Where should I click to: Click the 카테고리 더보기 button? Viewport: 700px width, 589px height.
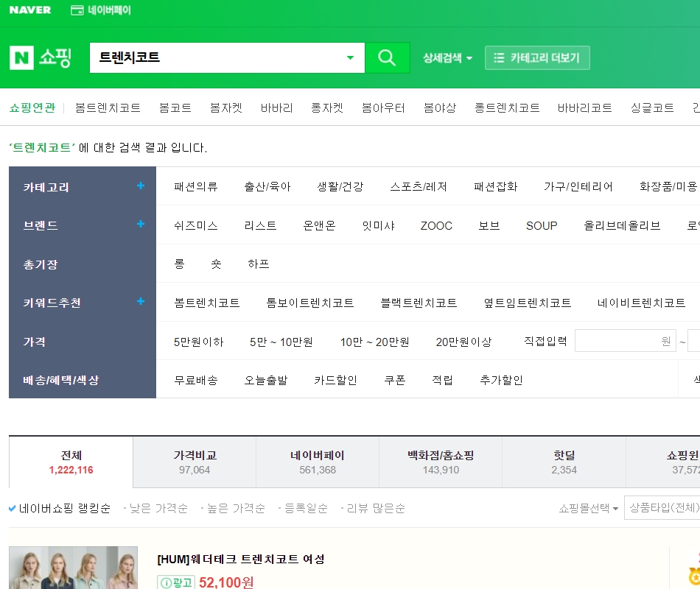click(537, 58)
